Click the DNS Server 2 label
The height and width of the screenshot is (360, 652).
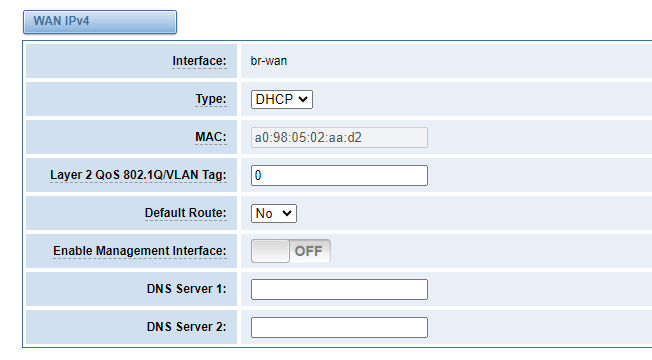pyautogui.click(x=186, y=327)
